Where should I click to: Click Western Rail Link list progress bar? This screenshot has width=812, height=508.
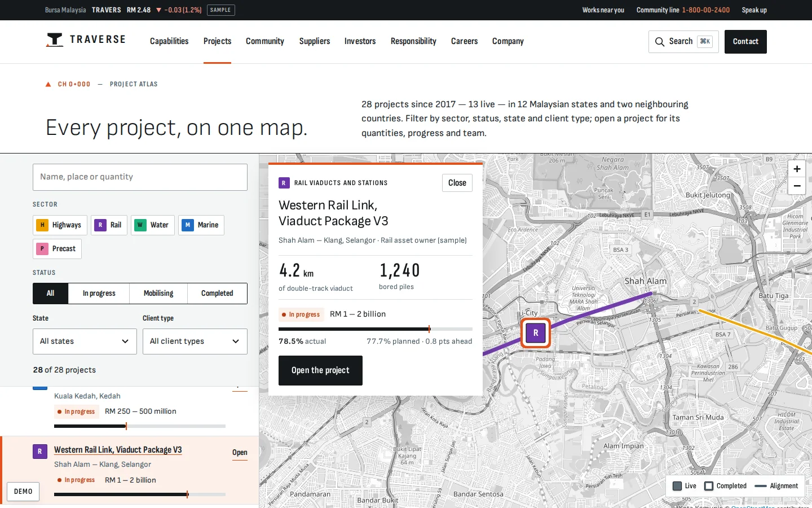(x=140, y=494)
